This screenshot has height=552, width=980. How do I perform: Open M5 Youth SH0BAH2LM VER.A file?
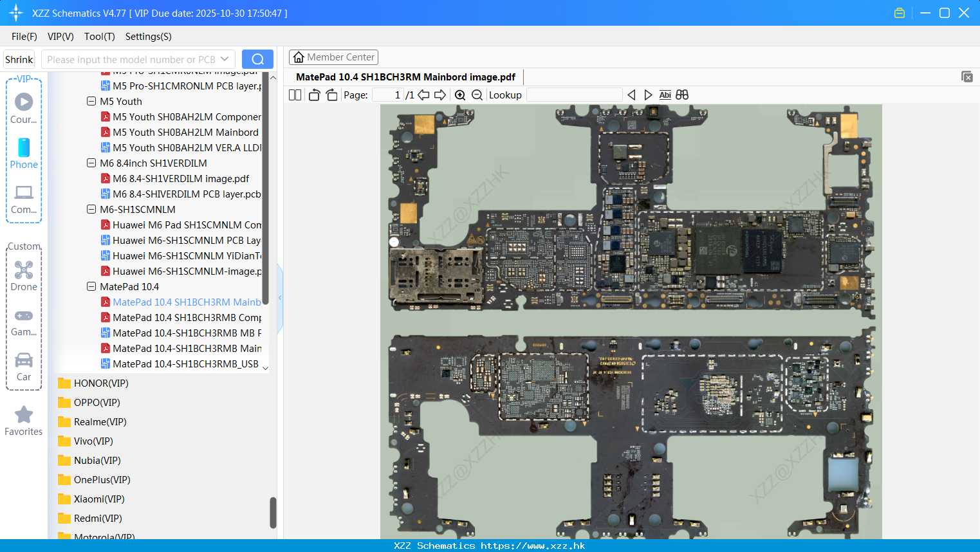(x=181, y=148)
